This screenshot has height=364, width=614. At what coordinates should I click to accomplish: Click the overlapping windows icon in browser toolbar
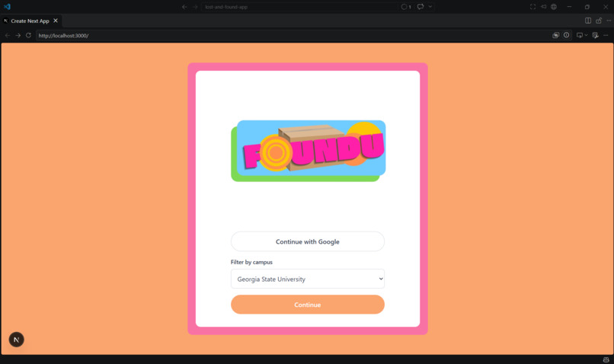tap(555, 35)
